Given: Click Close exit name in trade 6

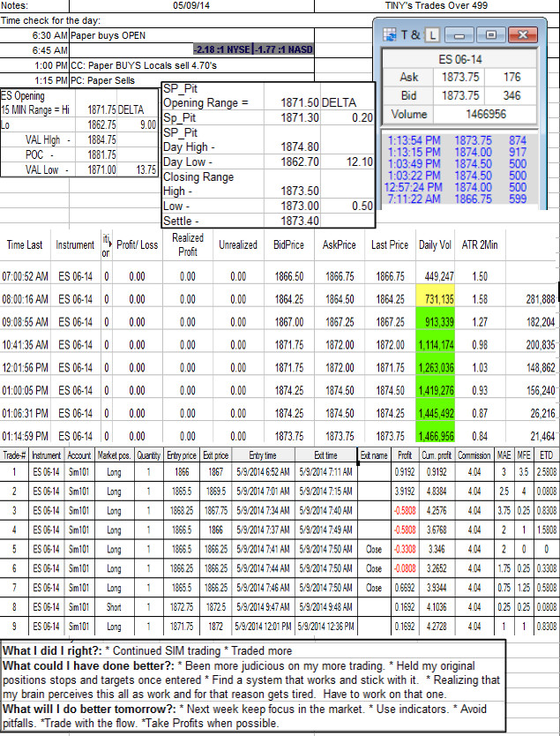Looking at the screenshot, I should pyautogui.click(x=374, y=568).
